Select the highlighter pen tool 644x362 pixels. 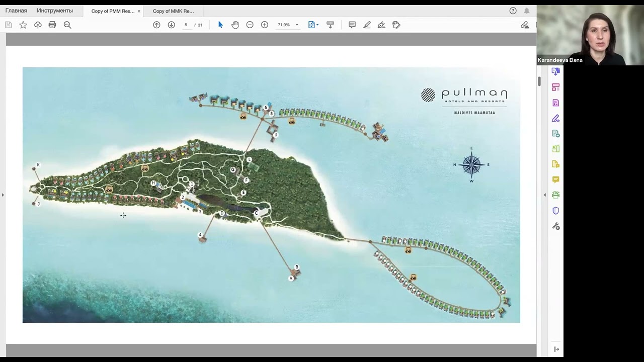[x=367, y=25]
